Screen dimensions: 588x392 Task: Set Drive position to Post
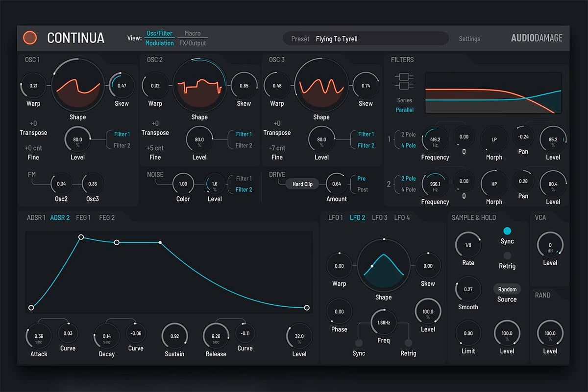click(x=363, y=189)
